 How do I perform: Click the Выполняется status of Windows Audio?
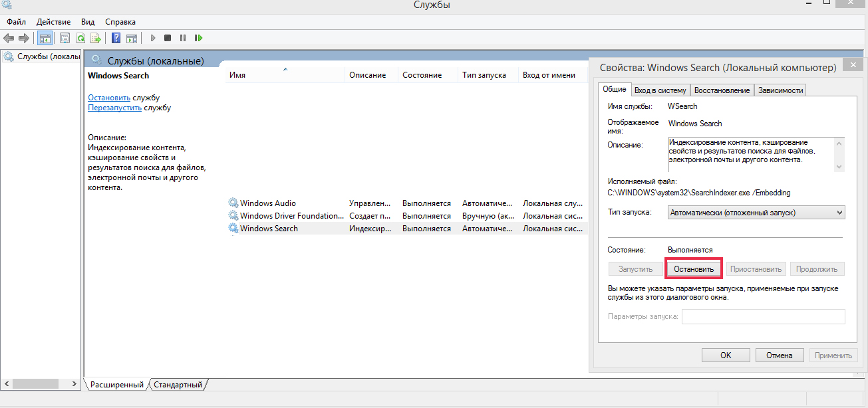click(426, 203)
